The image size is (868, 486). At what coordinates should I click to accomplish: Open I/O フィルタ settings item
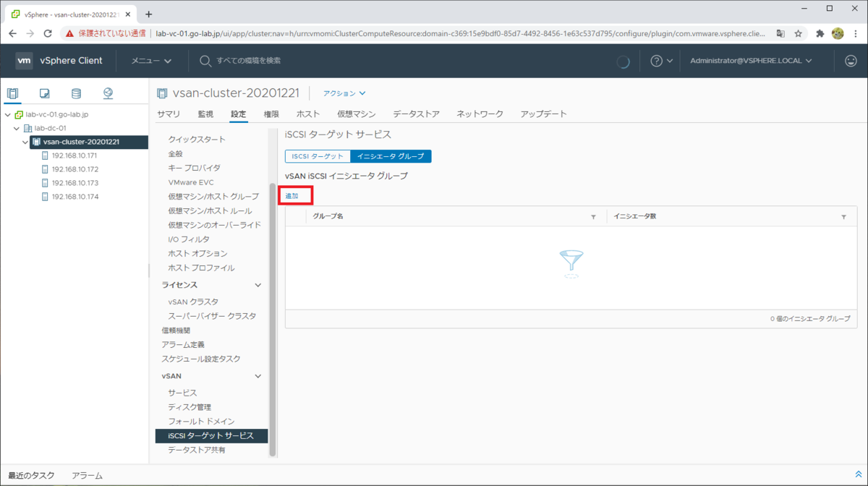click(189, 239)
